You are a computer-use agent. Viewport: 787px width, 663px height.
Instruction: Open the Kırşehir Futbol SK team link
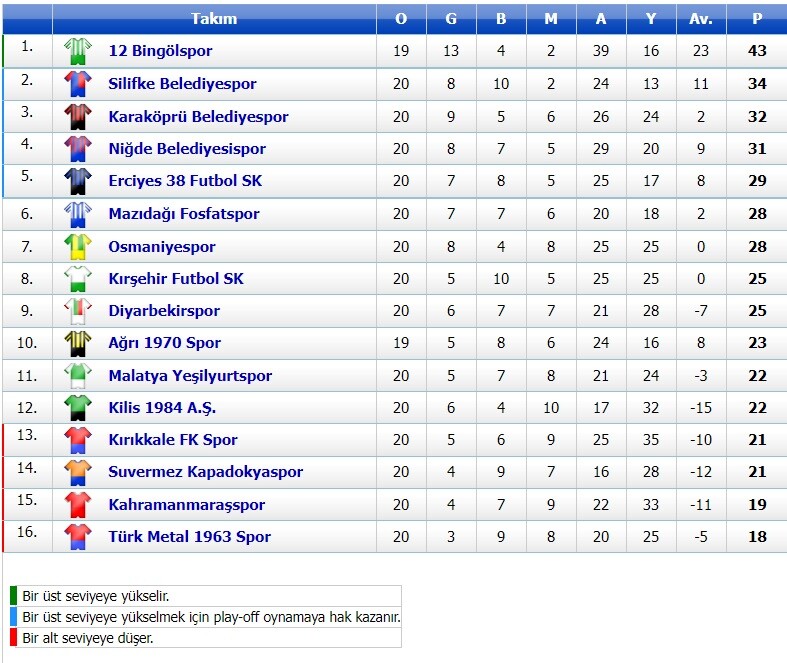pos(175,278)
